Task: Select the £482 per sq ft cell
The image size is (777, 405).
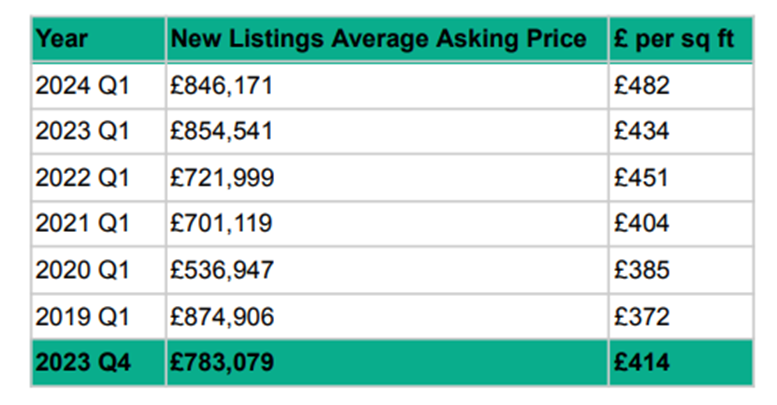Action: point(642,86)
